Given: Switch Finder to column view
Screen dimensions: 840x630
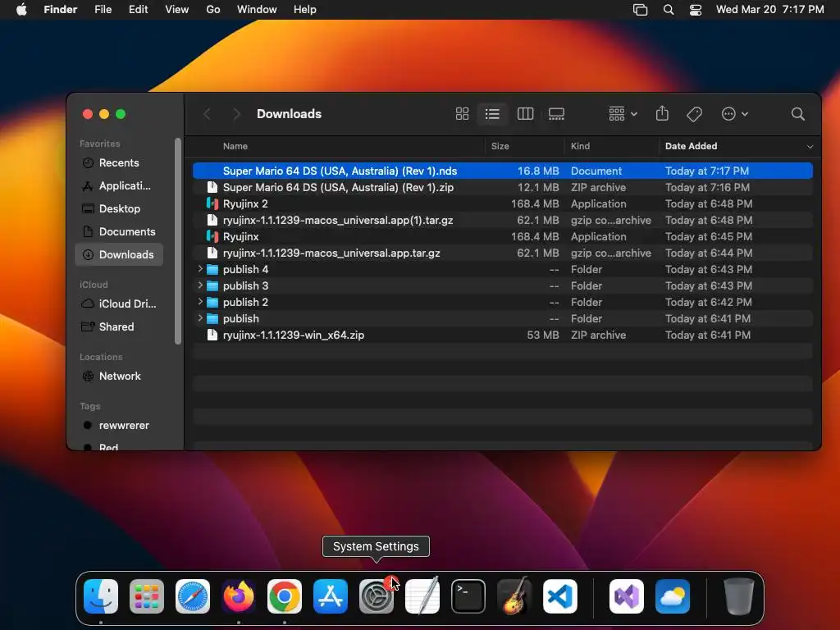Looking at the screenshot, I should point(525,113).
